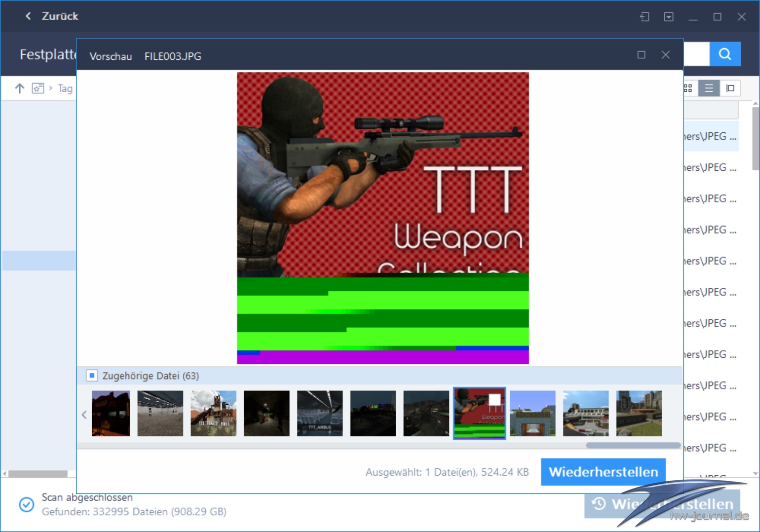Click the search input field
The height and width of the screenshot is (532, 760).
[x=696, y=54]
